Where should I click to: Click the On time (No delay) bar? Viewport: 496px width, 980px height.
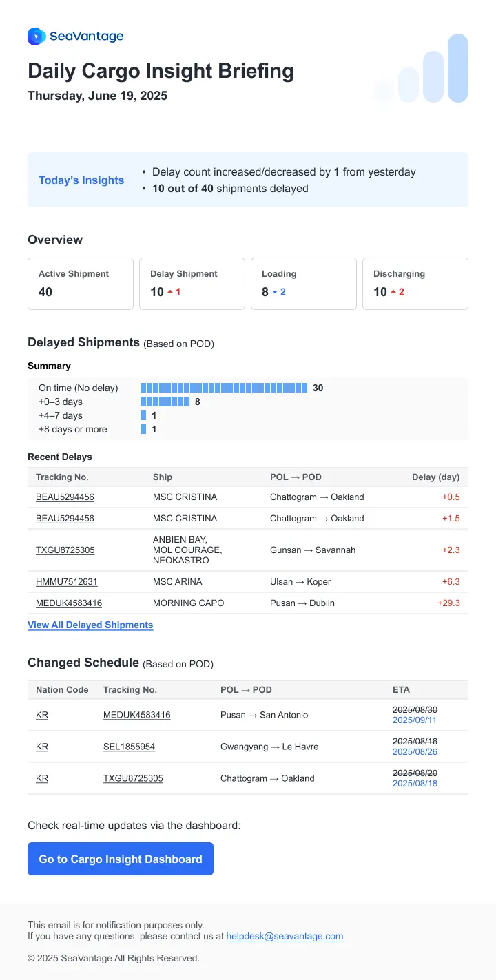click(x=224, y=388)
